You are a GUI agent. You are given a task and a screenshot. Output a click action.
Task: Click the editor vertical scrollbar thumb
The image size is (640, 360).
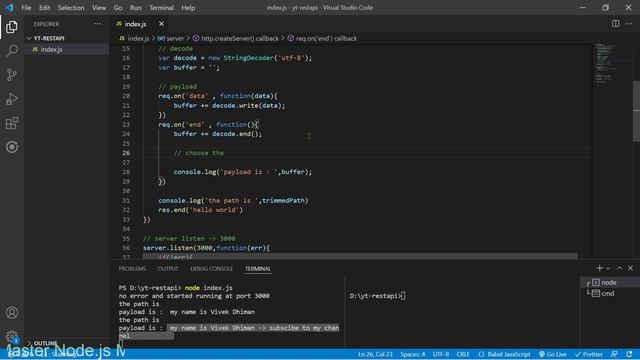tap(636, 111)
